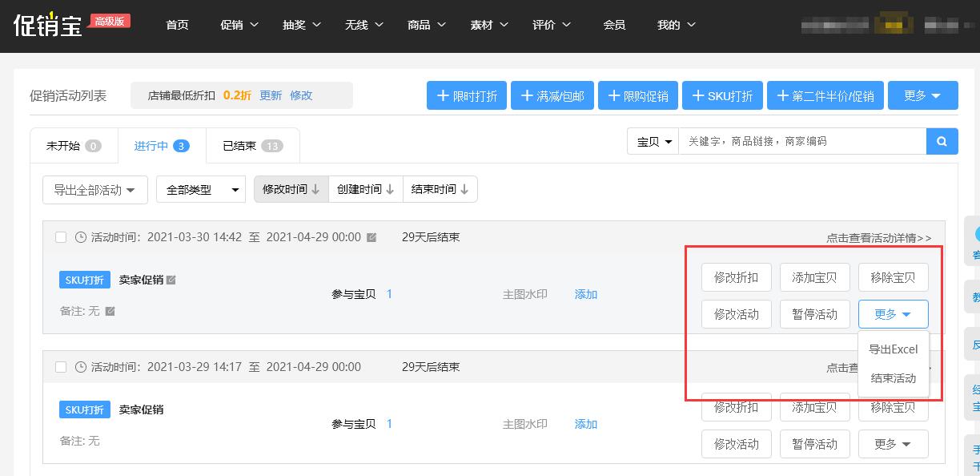The image size is (980, 476).
Task: Open the 全部类型 type filter
Action: (x=201, y=190)
